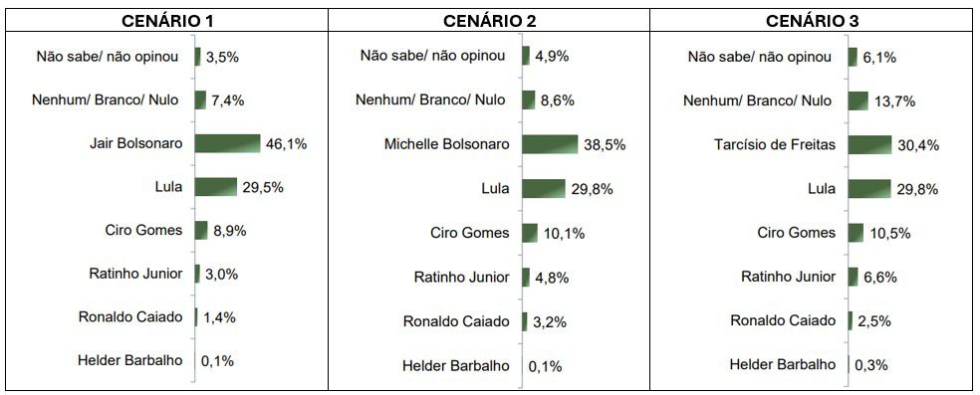Click the 4,9% Não sabe value
The image size is (980, 395).
pos(552,56)
